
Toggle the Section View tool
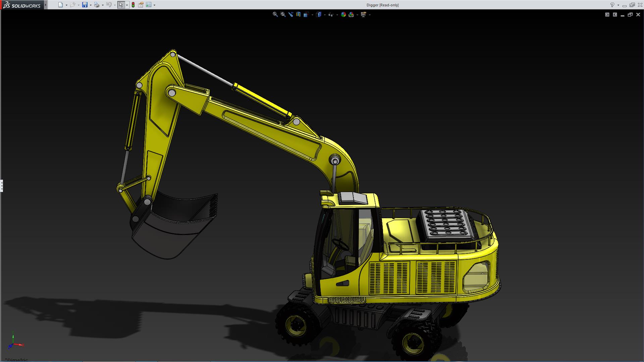point(299,14)
